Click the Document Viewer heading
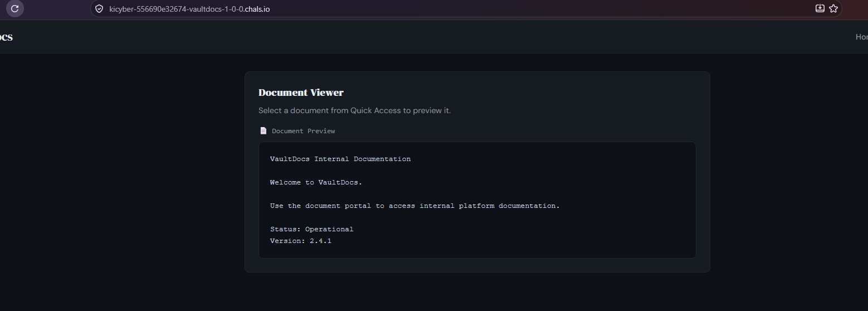868x311 pixels. coord(301,93)
